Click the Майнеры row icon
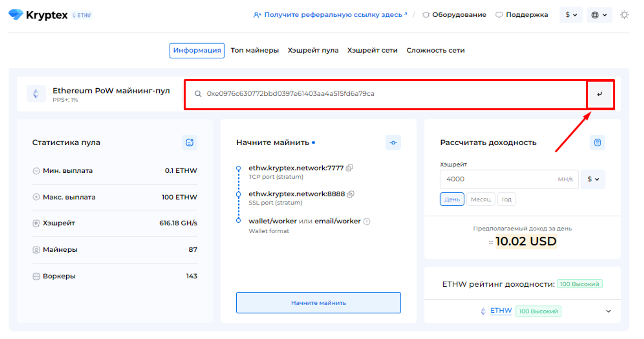The width and height of the screenshot is (644, 339). [36, 250]
